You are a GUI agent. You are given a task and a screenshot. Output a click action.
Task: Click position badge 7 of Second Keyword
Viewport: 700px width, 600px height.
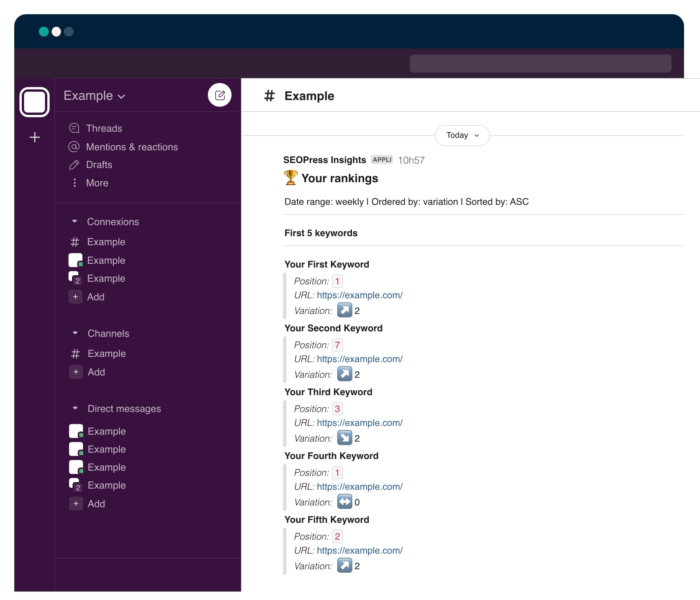click(x=337, y=345)
